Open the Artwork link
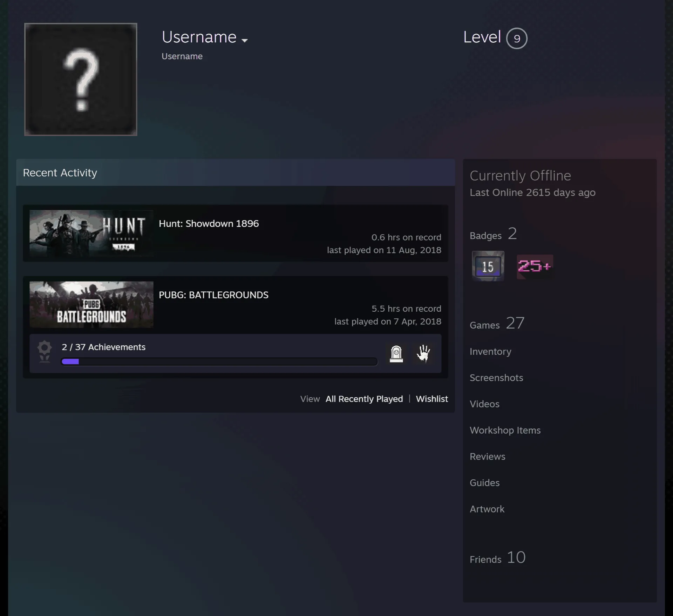The width and height of the screenshot is (673, 616). 487,509
